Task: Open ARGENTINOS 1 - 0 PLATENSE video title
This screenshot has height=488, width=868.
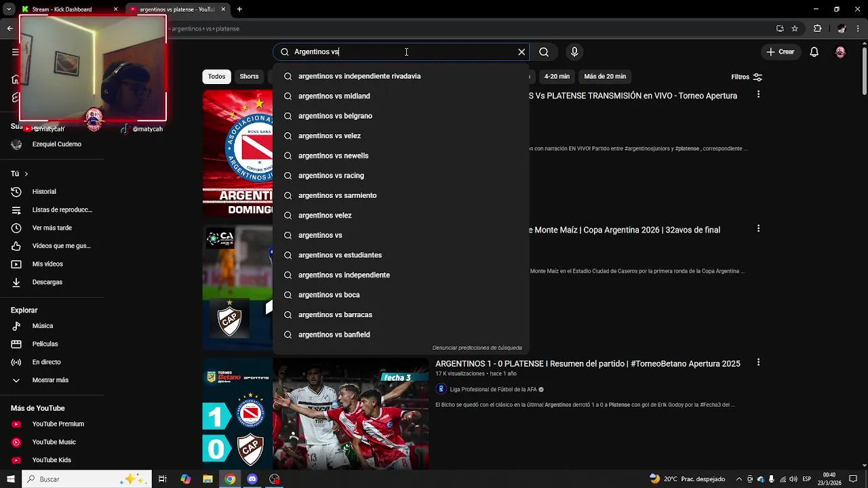Action: [x=588, y=364]
